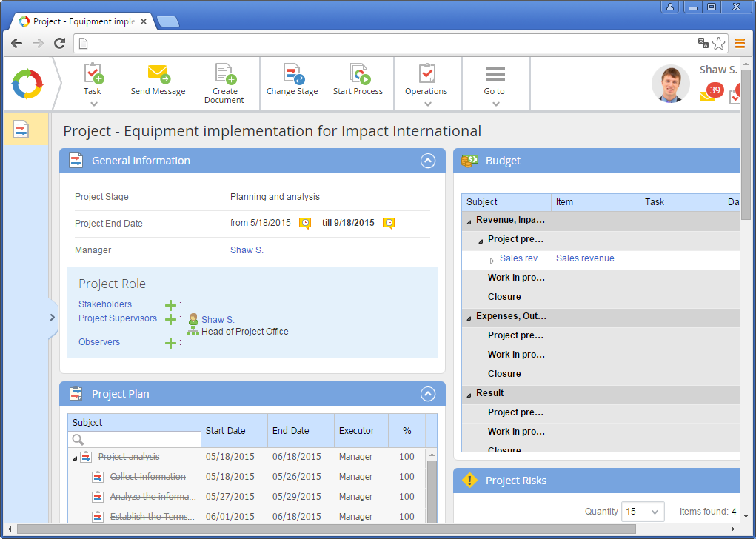Open the Collect information task
Screen dimensions: 756x539
tap(147, 476)
